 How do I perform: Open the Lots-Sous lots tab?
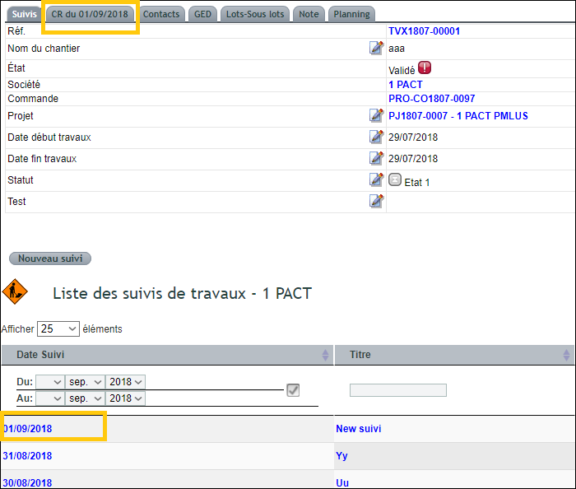pyautogui.click(x=255, y=14)
